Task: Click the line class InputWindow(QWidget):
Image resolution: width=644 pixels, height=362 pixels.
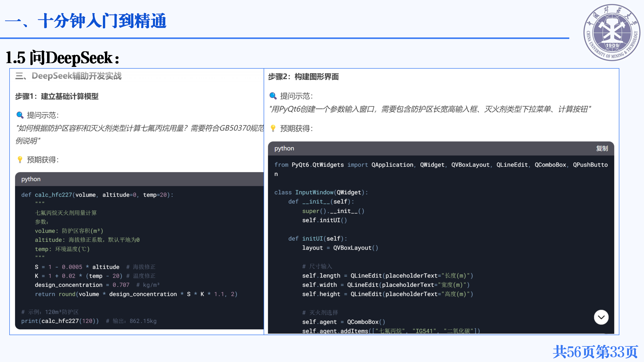Action: coord(321,192)
